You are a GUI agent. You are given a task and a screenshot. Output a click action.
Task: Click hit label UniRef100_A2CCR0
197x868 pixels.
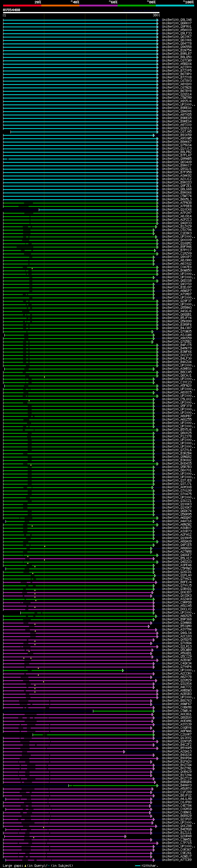coord(177,674)
